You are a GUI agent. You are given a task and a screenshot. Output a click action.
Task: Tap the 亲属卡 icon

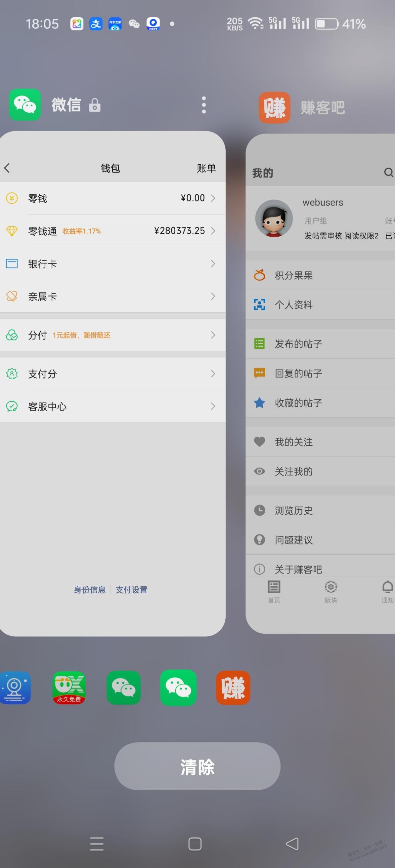click(x=12, y=296)
